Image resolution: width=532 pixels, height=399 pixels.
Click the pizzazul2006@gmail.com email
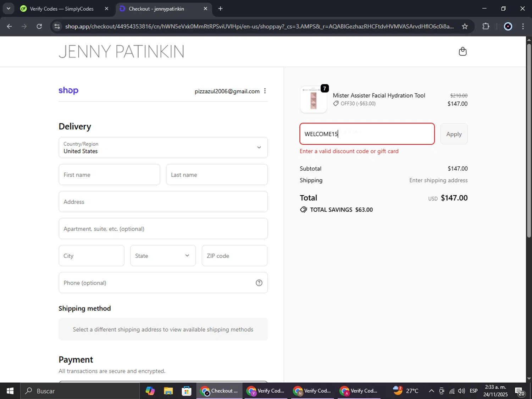227,91
